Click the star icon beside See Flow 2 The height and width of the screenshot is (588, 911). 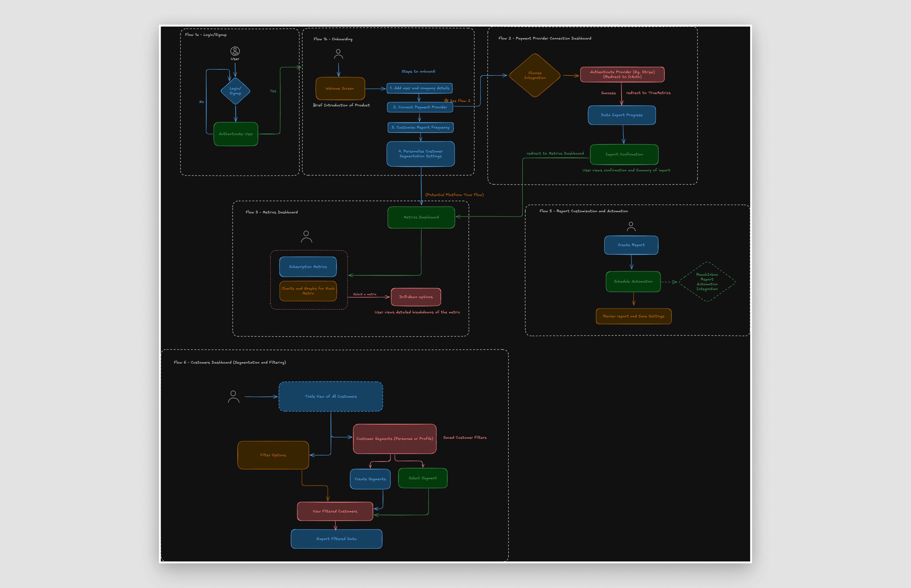(446, 101)
